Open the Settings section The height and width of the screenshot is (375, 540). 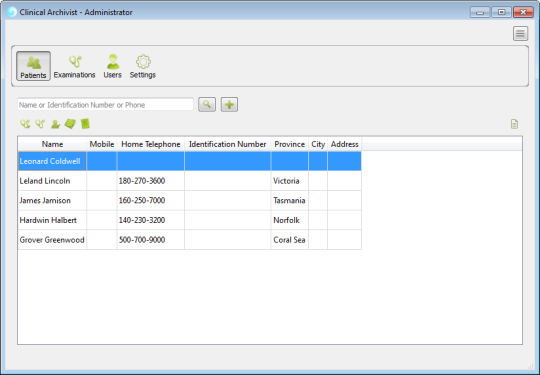coord(143,66)
